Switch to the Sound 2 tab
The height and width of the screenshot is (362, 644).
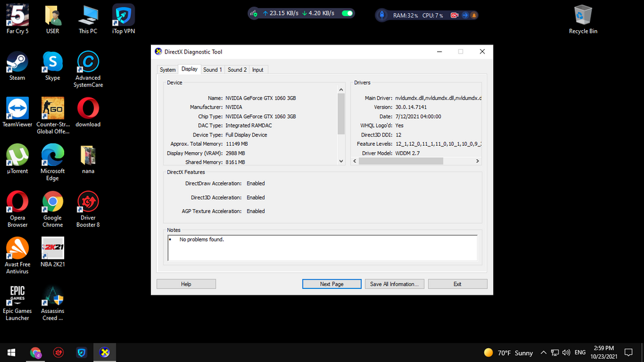tap(237, 70)
